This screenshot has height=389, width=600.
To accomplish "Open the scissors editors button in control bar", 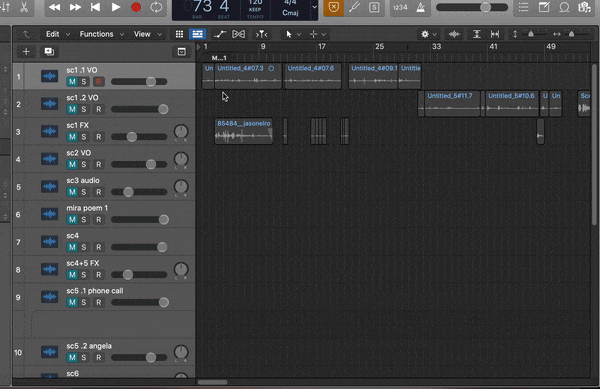I will 24,7.
